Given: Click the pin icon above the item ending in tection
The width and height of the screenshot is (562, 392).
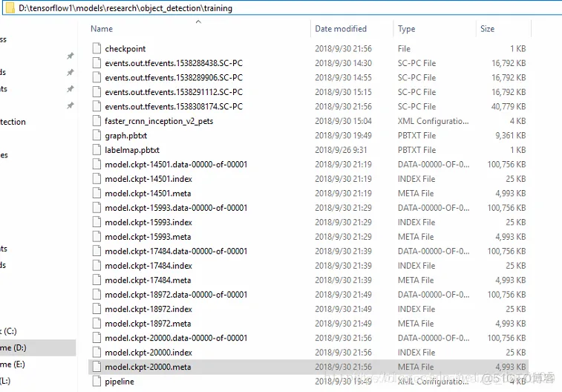Looking at the screenshot, I should tap(71, 105).
